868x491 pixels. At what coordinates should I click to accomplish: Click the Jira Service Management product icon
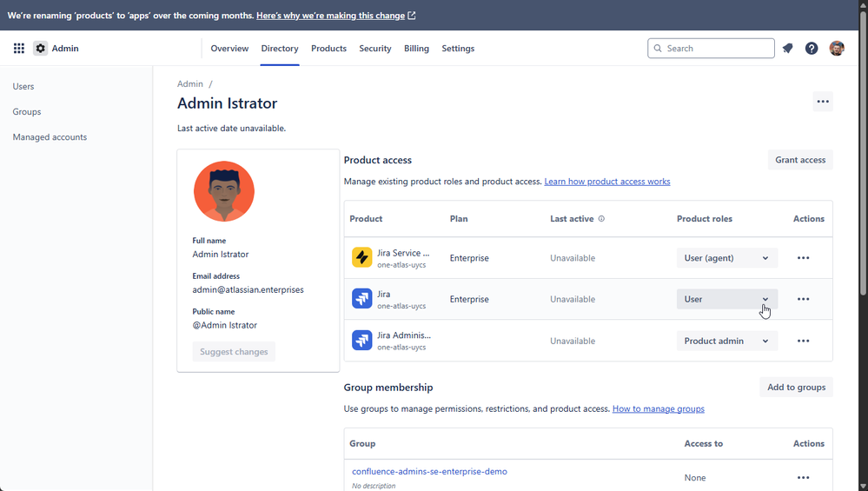point(362,257)
